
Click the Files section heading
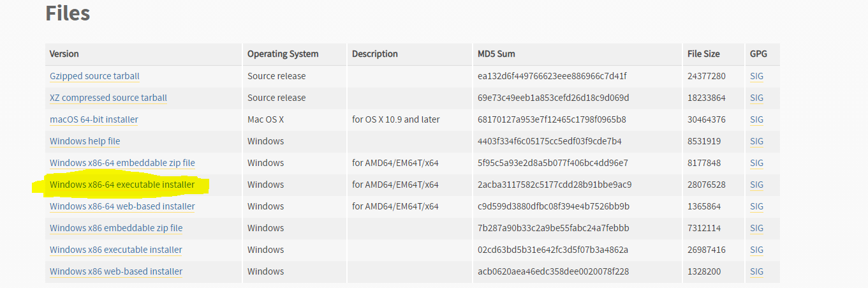tap(68, 13)
